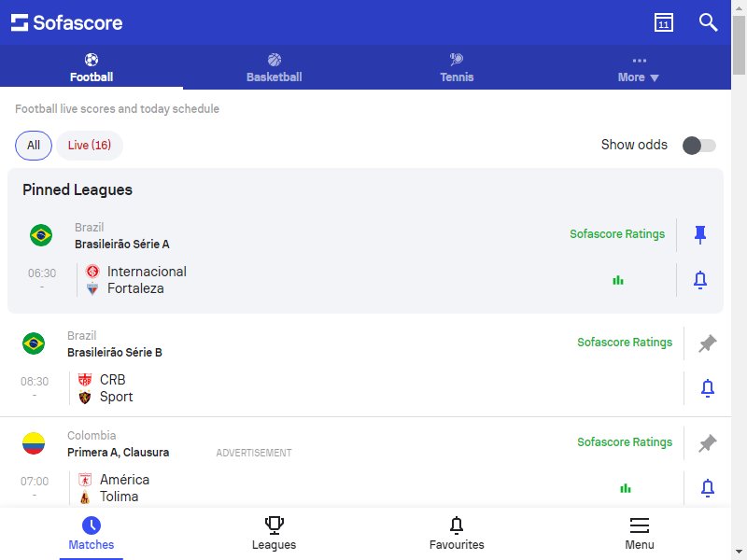
Task: Open Brasileirão Série A Sofascore Ratings
Action: [617, 234]
